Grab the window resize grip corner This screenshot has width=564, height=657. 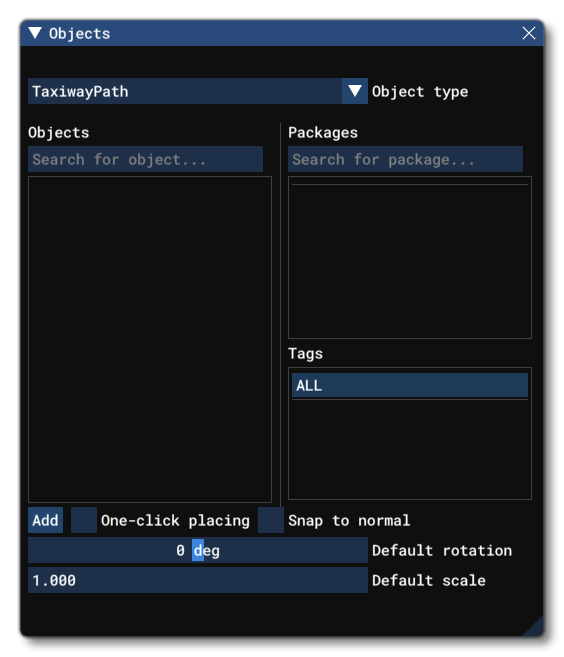point(534,626)
